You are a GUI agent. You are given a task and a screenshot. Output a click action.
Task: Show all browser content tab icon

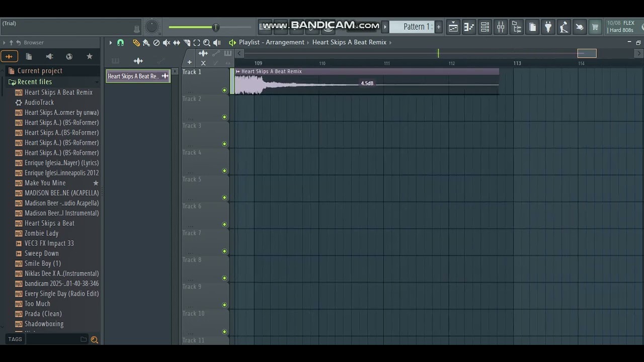pos(9,56)
